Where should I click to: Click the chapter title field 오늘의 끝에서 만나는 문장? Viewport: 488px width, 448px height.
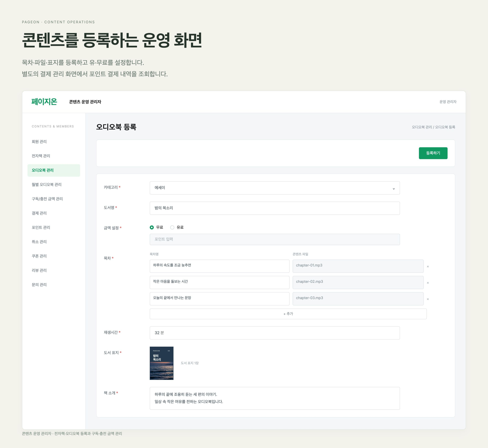(219, 299)
